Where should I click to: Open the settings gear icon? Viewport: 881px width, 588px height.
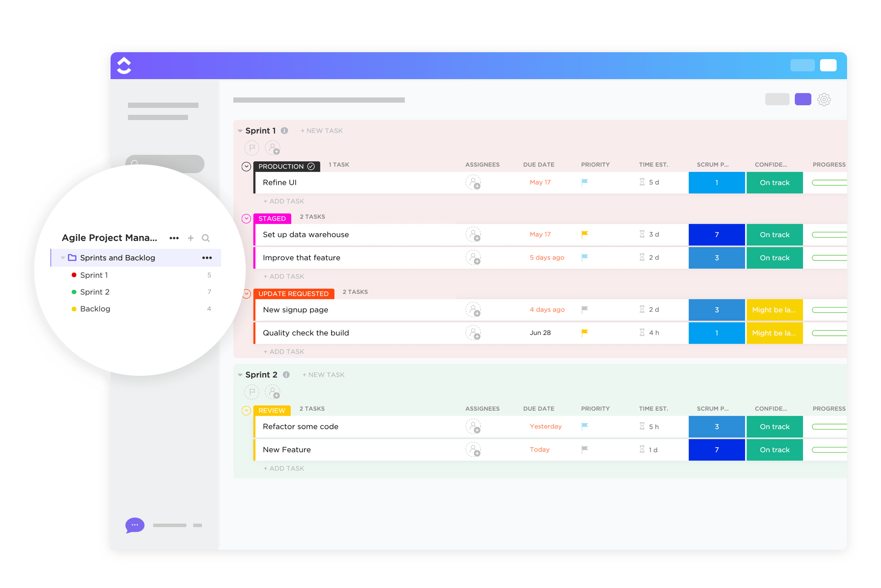[824, 100]
